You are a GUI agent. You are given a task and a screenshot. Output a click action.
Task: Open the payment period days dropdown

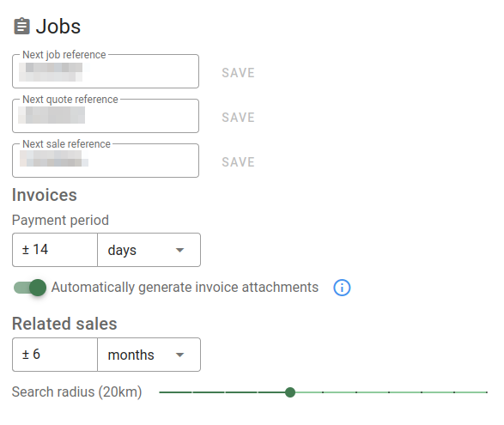(x=149, y=250)
